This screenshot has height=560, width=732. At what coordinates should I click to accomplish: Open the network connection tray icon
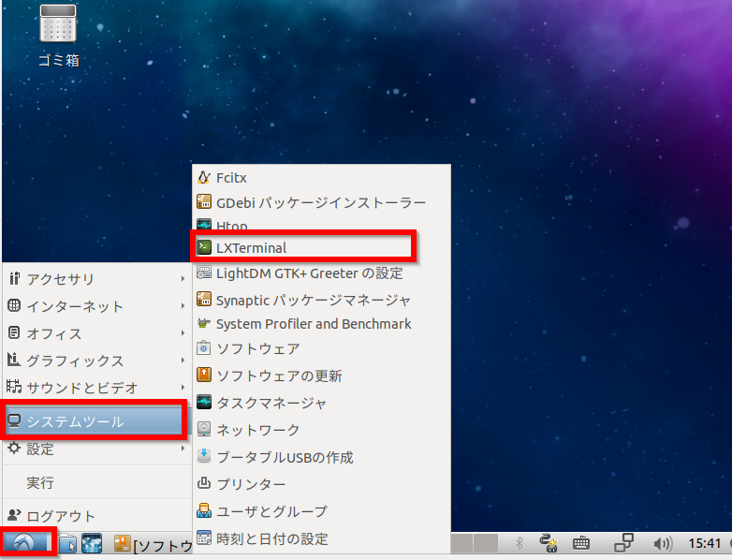coord(549,543)
